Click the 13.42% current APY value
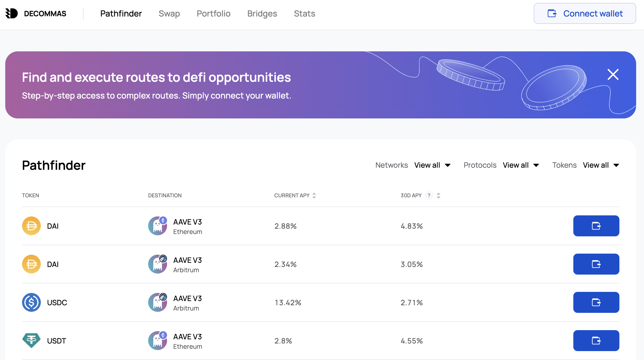 (288, 303)
